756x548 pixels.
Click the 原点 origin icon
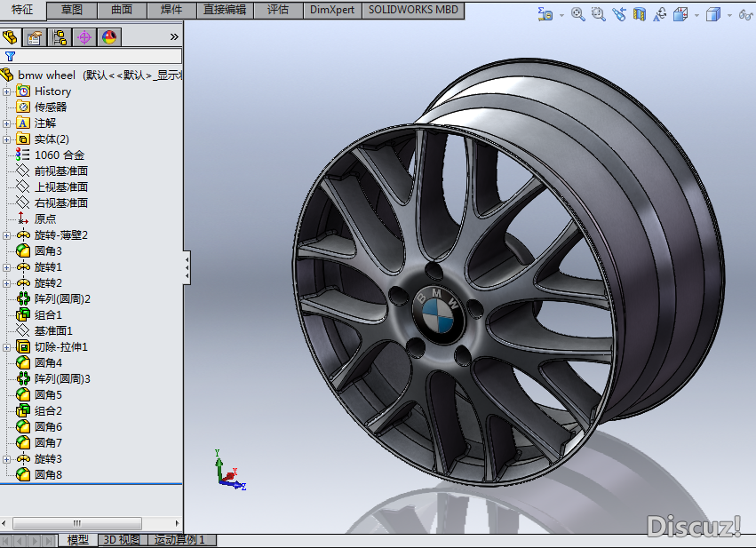click(23, 218)
